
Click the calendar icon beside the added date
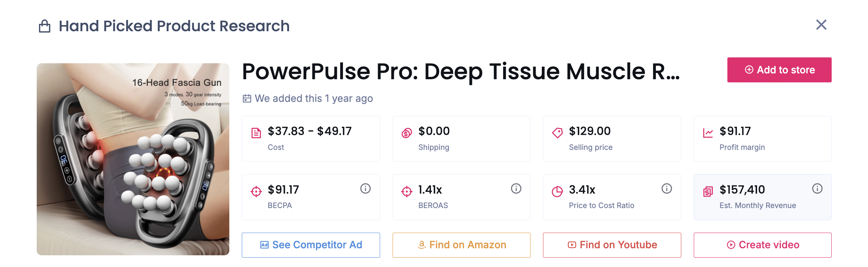click(x=246, y=98)
